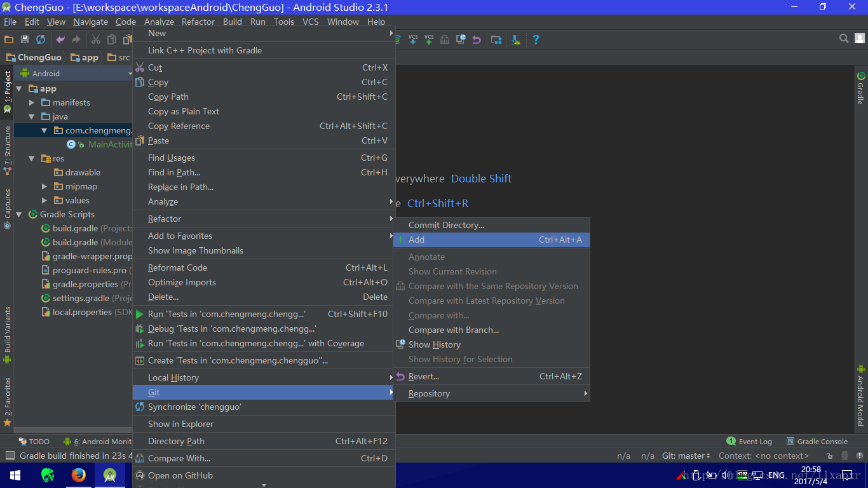Open the Windows notification center icon
The image size is (868, 488).
[x=848, y=475]
